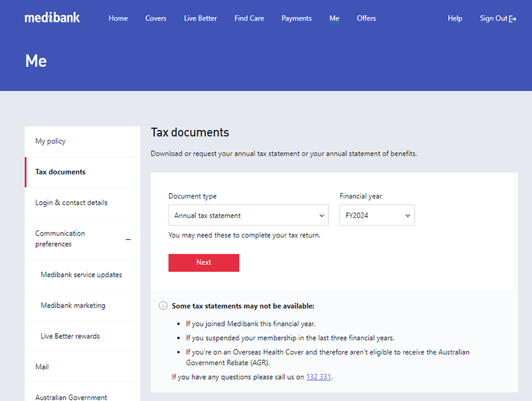The width and height of the screenshot is (532, 401).
Task: Click the 'Download or request' description text
Action: click(x=284, y=154)
